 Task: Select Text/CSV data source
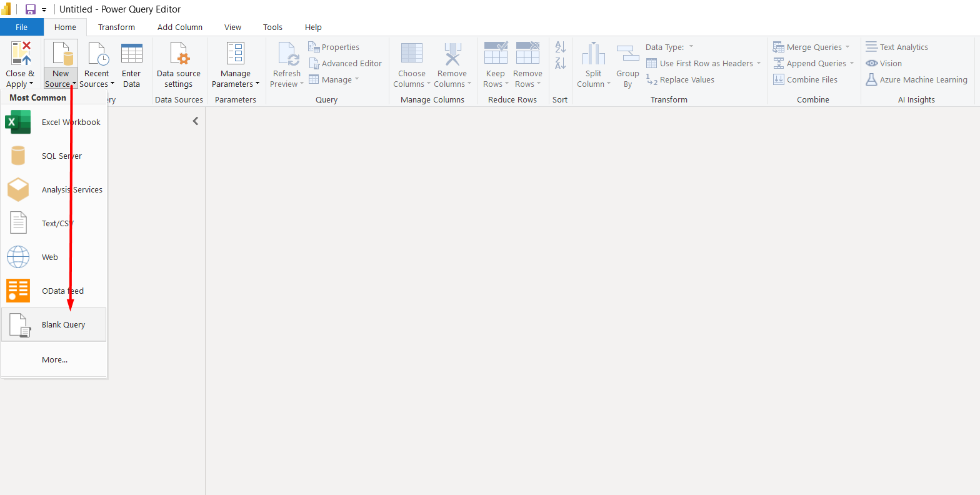(x=54, y=223)
